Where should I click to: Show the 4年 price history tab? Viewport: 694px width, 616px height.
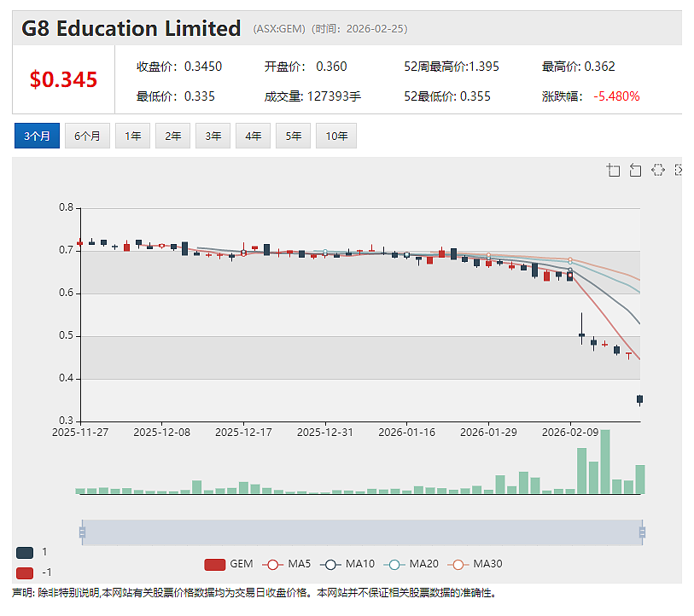pos(254,136)
